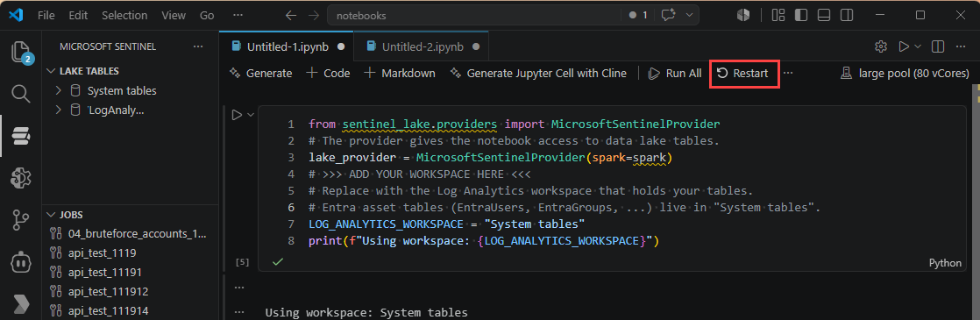Viewport: 980px width, 320px height.
Task: Click the hexagon extension icon in title bar
Action: coord(743,15)
